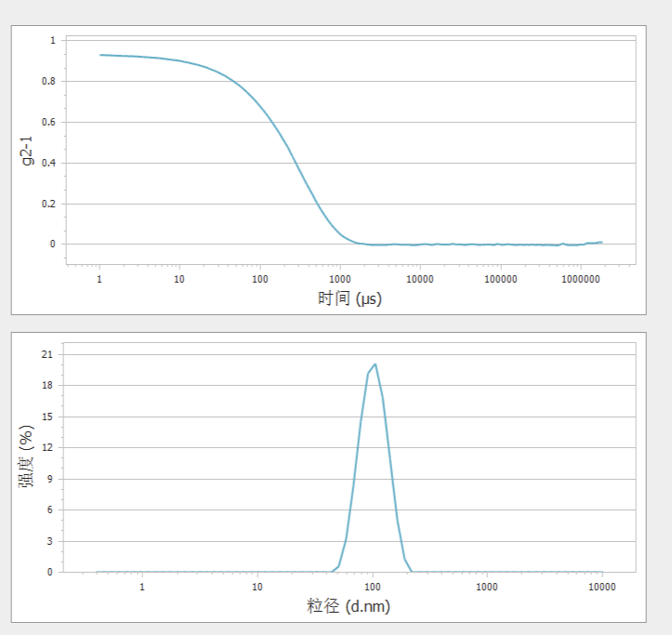The image size is (672, 635).
Task: Click the 6 tick label on intensity axis
Action: [50, 509]
